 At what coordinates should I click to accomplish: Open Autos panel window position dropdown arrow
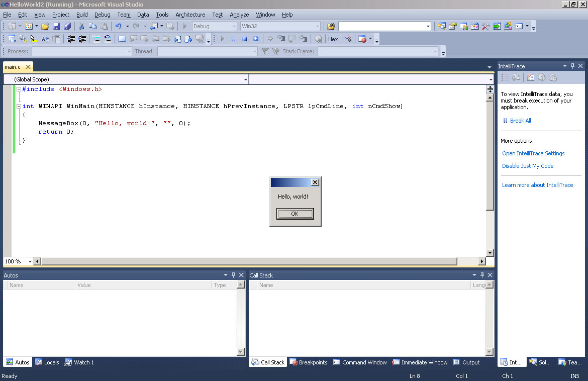point(225,275)
